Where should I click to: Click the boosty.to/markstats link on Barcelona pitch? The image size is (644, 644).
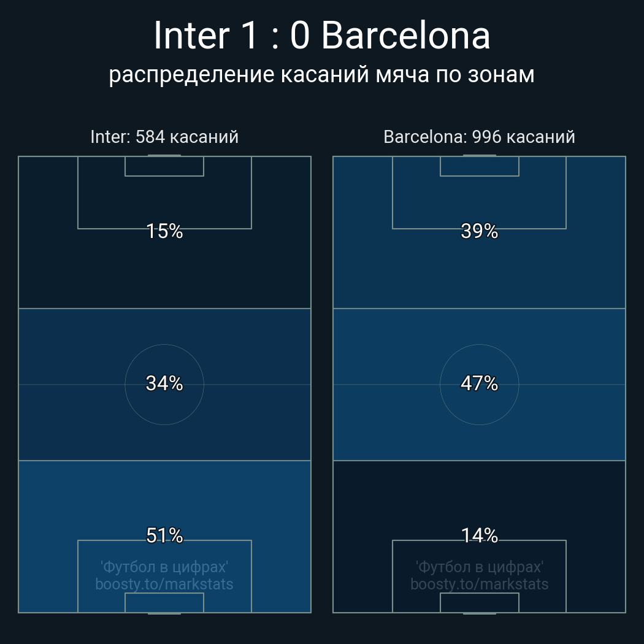tap(479, 584)
